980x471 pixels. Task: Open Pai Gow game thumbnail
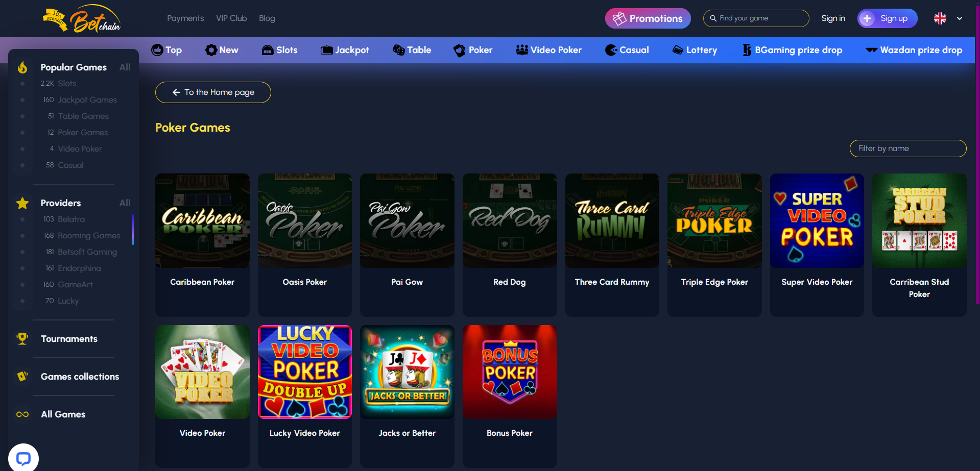tap(407, 220)
